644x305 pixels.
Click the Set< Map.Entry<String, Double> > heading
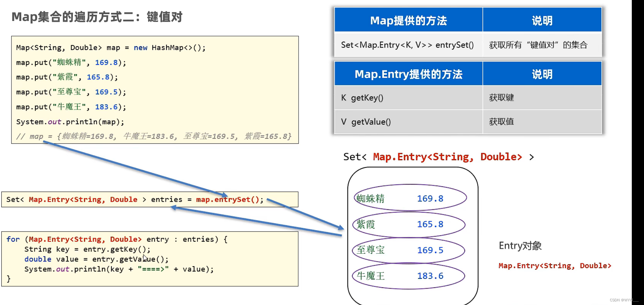point(438,157)
